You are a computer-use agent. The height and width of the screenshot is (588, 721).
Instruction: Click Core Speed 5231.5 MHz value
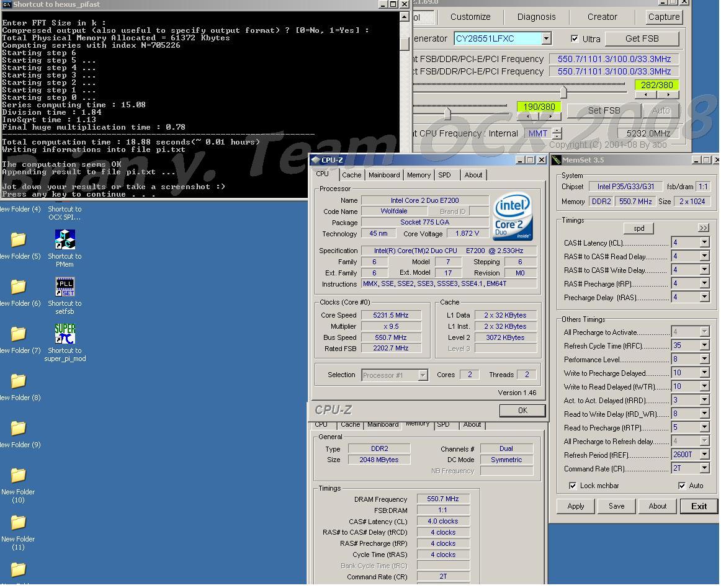click(x=391, y=315)
